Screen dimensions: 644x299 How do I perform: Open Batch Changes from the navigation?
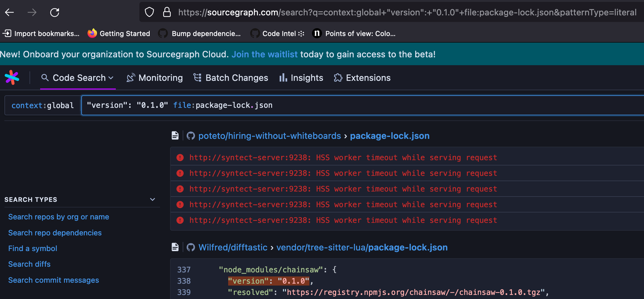[x=236, y=78]
